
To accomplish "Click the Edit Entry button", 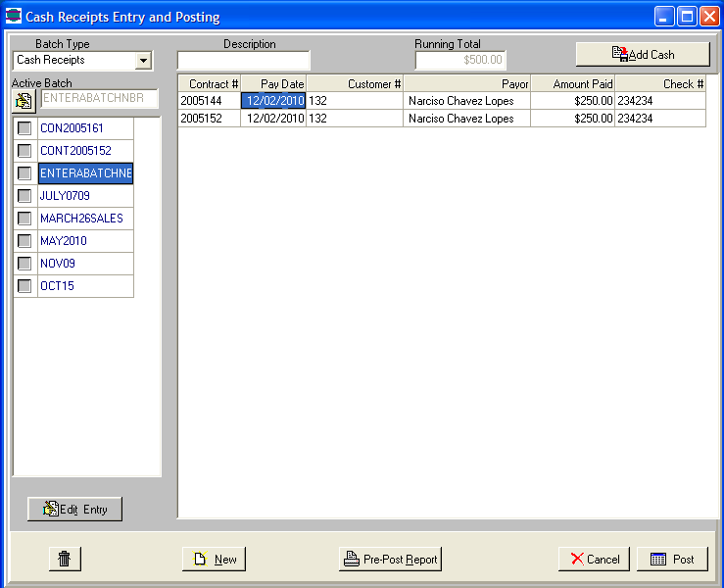I will pos(75,509).
